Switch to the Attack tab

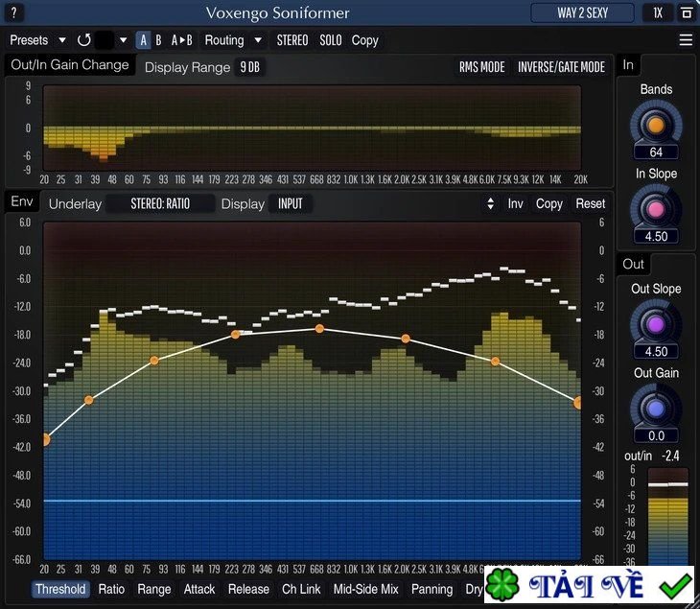click(x=199, y=589)
